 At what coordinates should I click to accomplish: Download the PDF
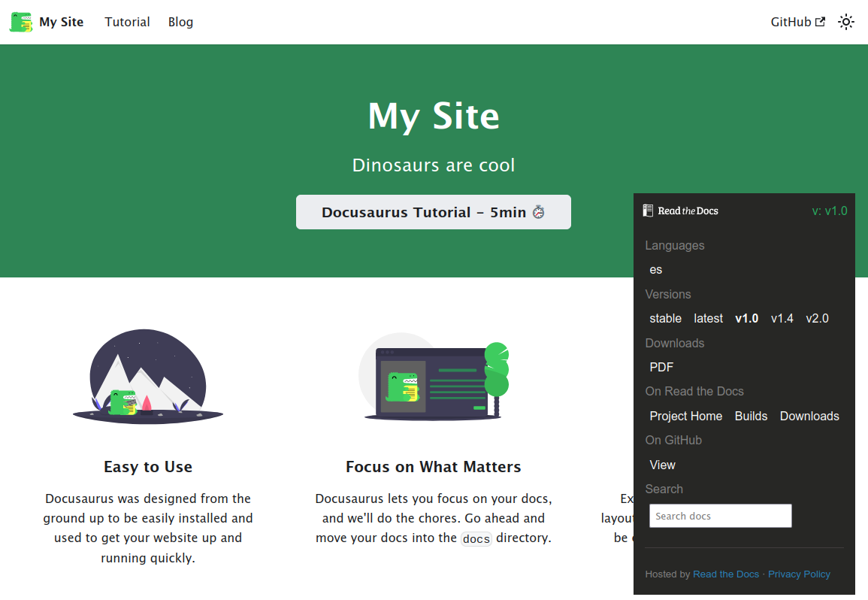point(661,368)
